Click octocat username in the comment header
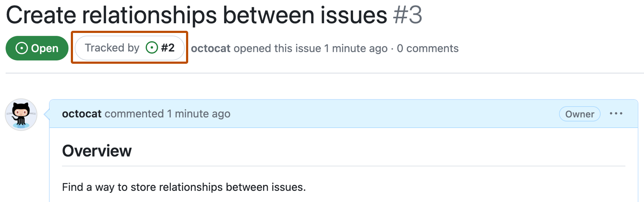 [x=82, y=114]
